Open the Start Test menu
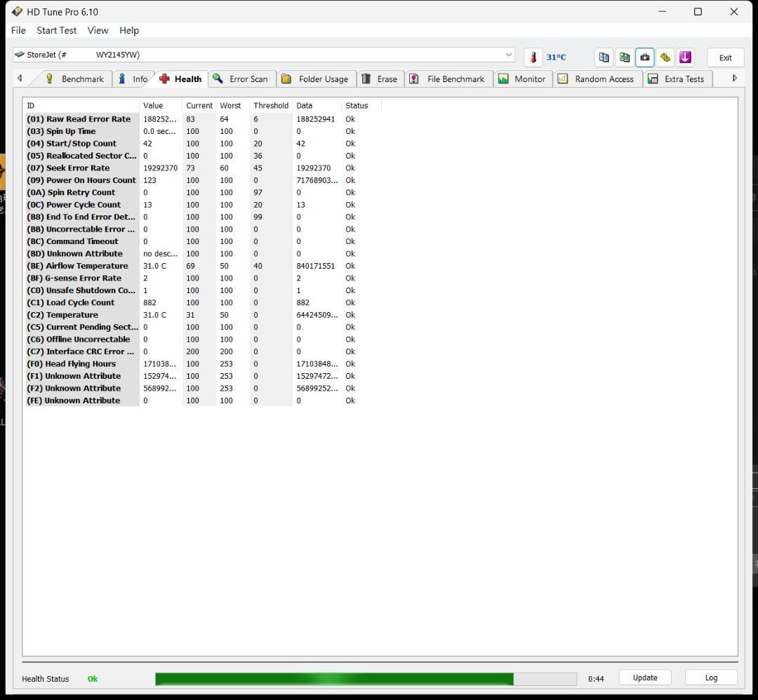Screen dimensions: 758x700 tap(56, 30)
